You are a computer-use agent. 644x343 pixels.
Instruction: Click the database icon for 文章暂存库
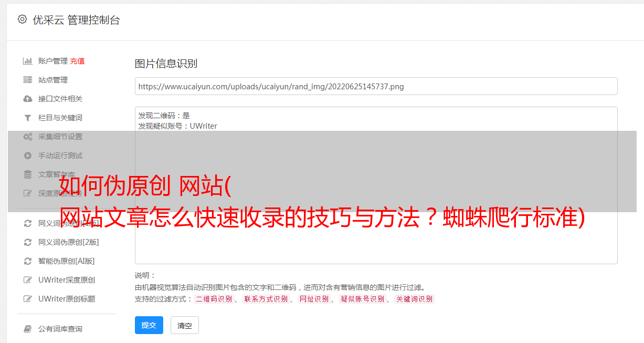28,174
